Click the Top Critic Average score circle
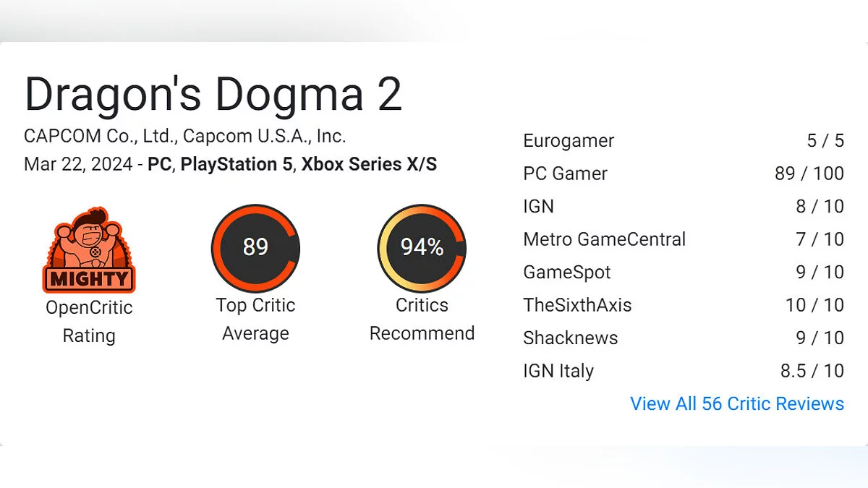The height and width of the screenshot is (488, 868). pos(255,247)
